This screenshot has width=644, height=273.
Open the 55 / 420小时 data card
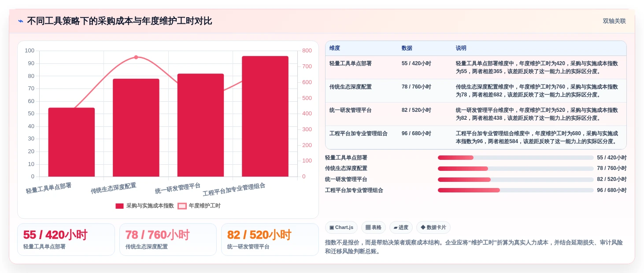(x=66, y=240)
